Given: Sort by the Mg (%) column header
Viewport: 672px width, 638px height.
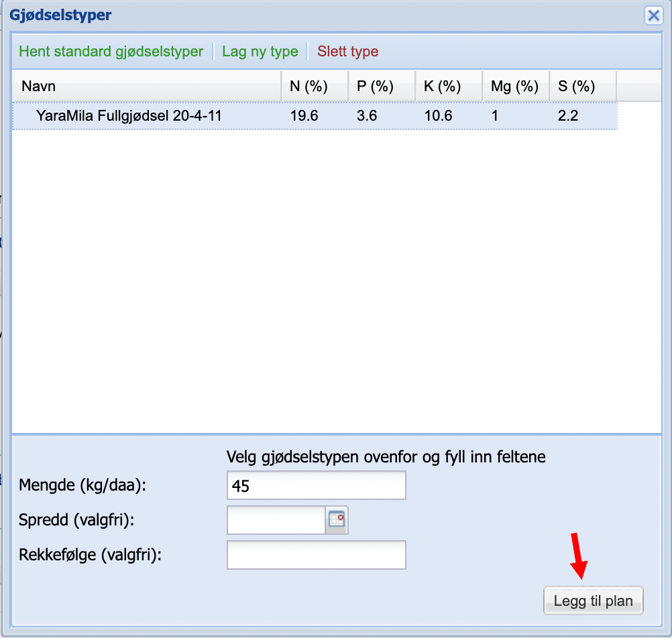Looking at the screenshot, I should pyautogui.click(x=516, y=86).
